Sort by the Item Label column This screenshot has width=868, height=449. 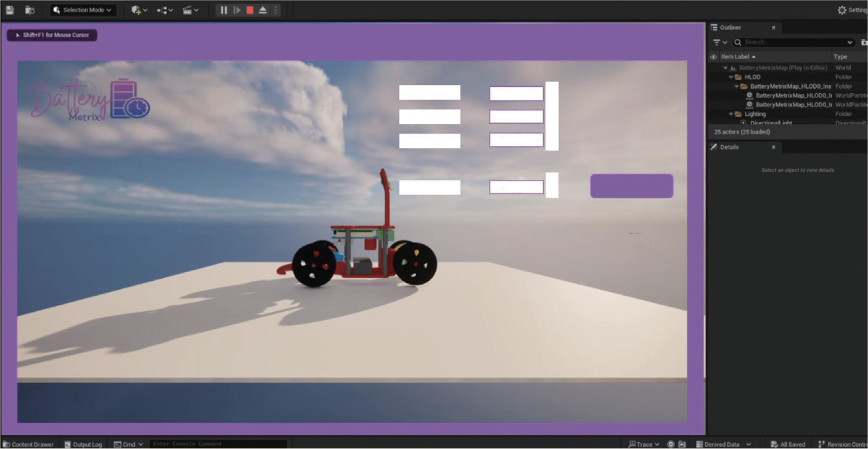tap(738, 57)
